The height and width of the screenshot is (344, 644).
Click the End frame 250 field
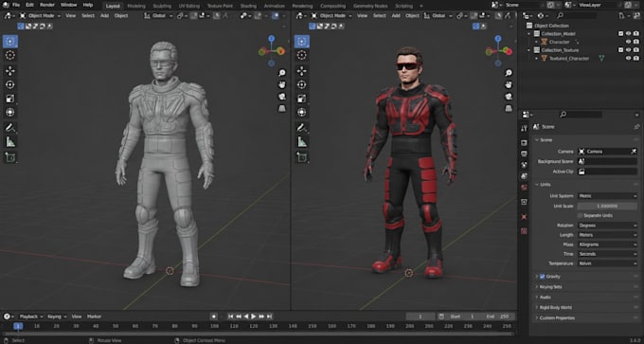[x=499, y=317]
